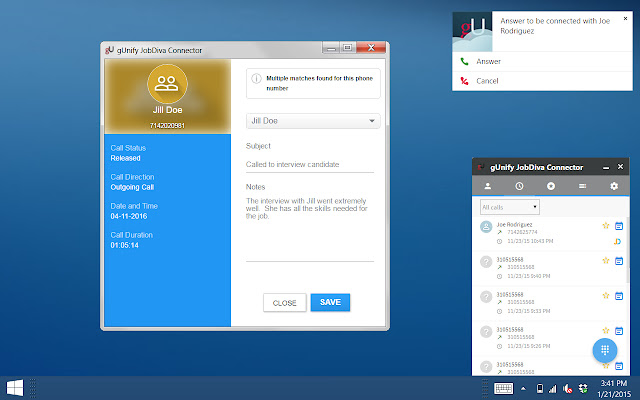Toggle the favorite star on the 9:33 PM call
Viewport: 640px width, 400px height.
606,296
